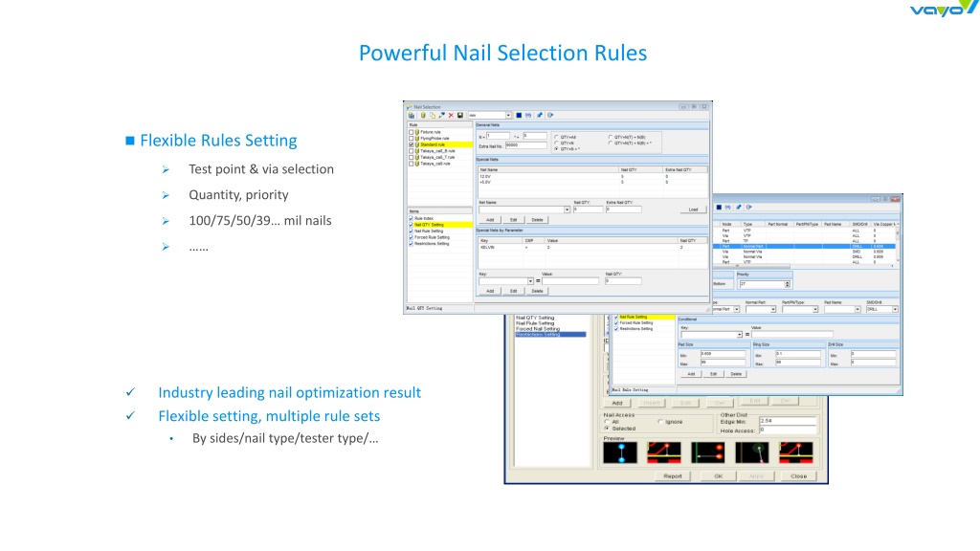Screen dimensions: 980x551
Task: Select the third preview thumbnail with green line
Action: coord(707,452)
